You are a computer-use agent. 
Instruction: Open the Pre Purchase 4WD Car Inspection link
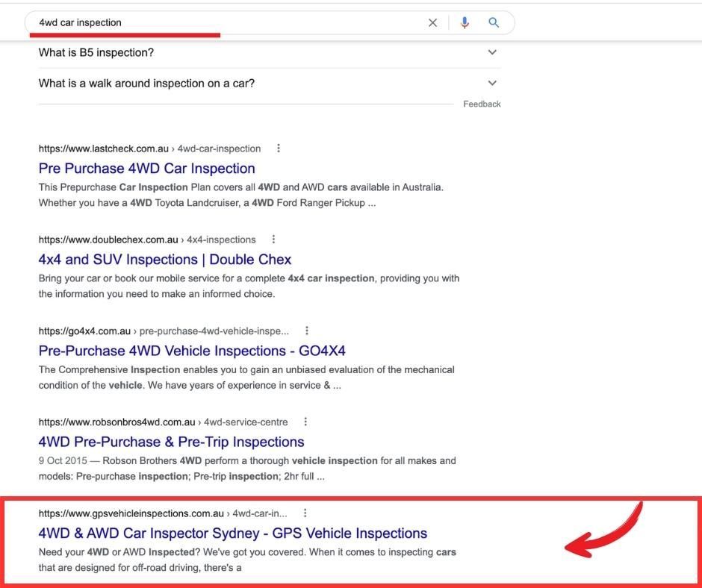147,168
